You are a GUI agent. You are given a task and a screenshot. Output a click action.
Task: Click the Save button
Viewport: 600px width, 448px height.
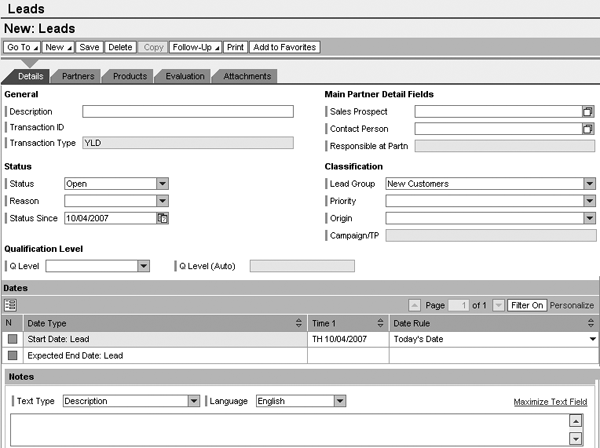coord(89,47)
